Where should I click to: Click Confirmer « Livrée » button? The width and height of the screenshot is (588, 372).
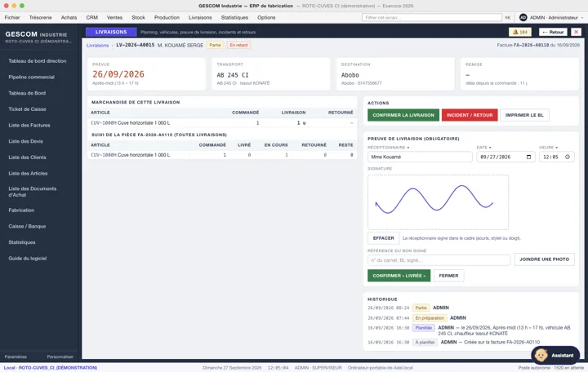click(399, 276)
